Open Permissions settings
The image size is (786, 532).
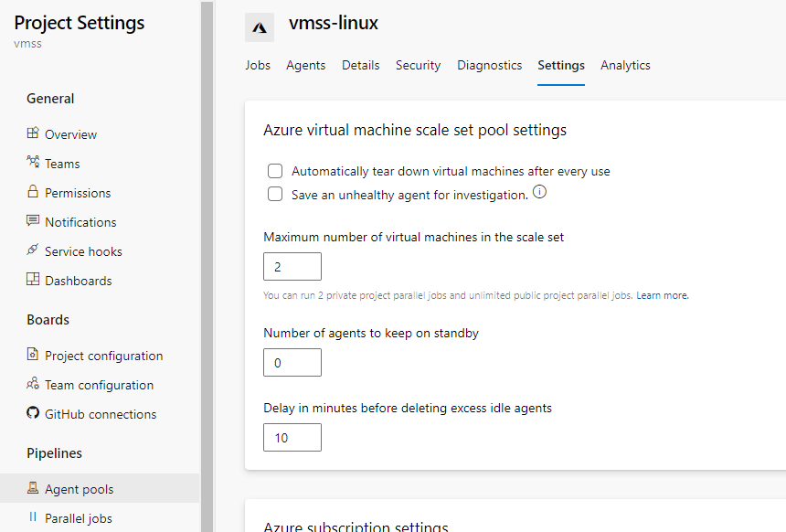tap(78, 193)
